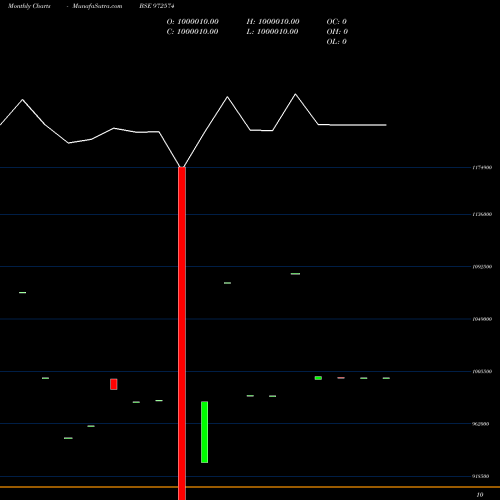Screen dimensions: 500x500
Task: Click the OC: 0 readout
Action: click(337, 22)
